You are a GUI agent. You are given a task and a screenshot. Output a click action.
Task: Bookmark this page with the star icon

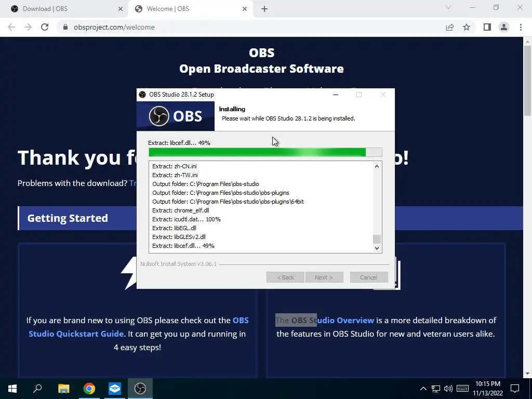[x=467, y=27]
